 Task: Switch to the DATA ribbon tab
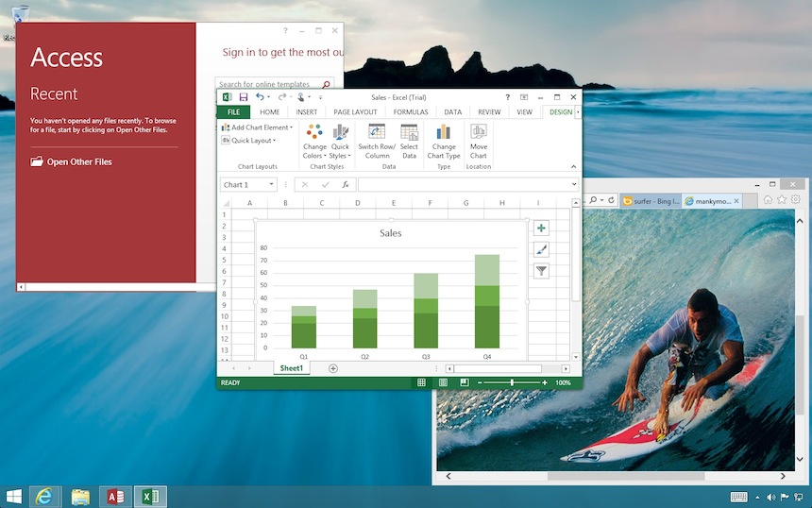[452, 111]
